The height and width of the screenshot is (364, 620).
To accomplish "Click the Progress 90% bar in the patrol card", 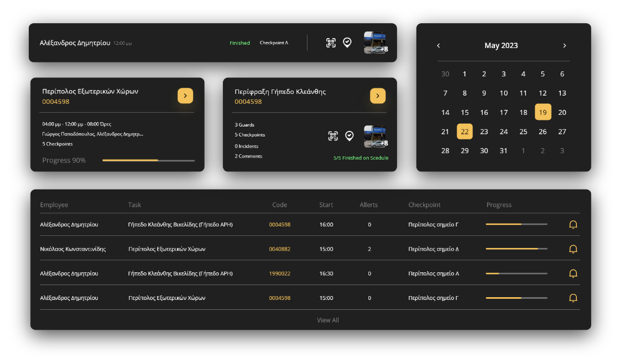I will [148, 161].
